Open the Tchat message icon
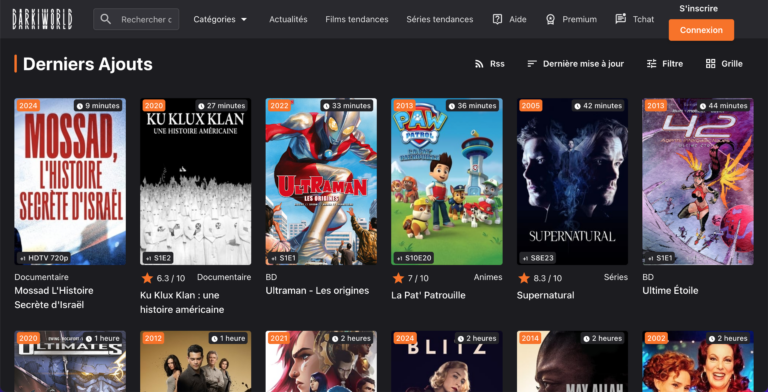 click(621, 19)
